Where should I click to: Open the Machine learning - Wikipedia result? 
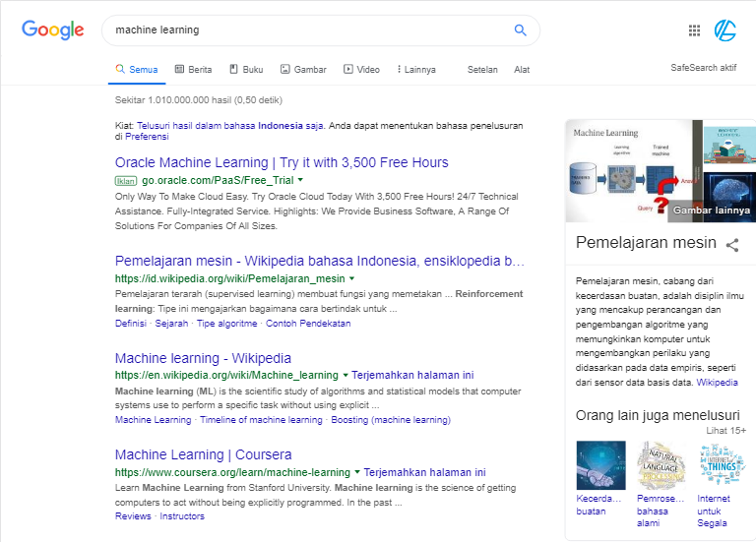pos(203,358)
